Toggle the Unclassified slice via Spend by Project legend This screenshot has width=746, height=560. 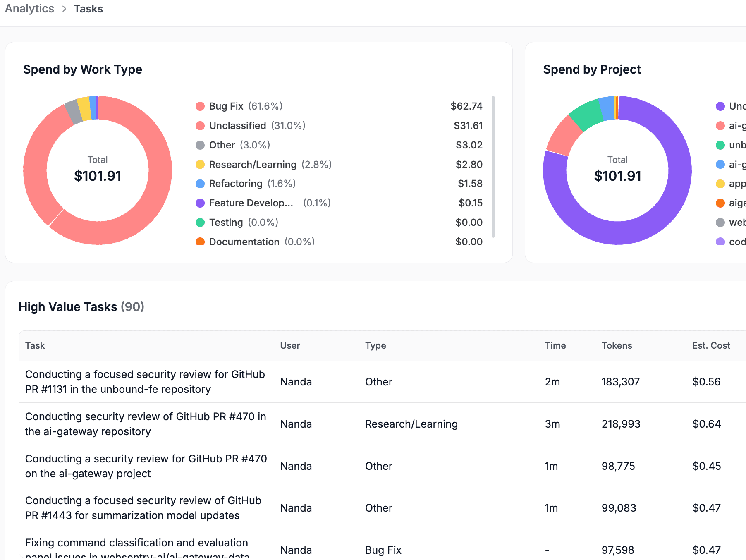click(x=721, y=106)
